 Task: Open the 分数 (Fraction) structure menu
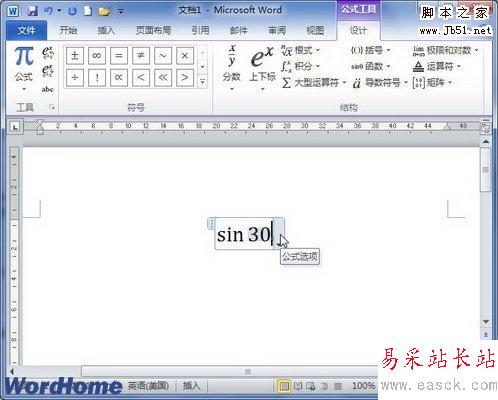(232, 68)
